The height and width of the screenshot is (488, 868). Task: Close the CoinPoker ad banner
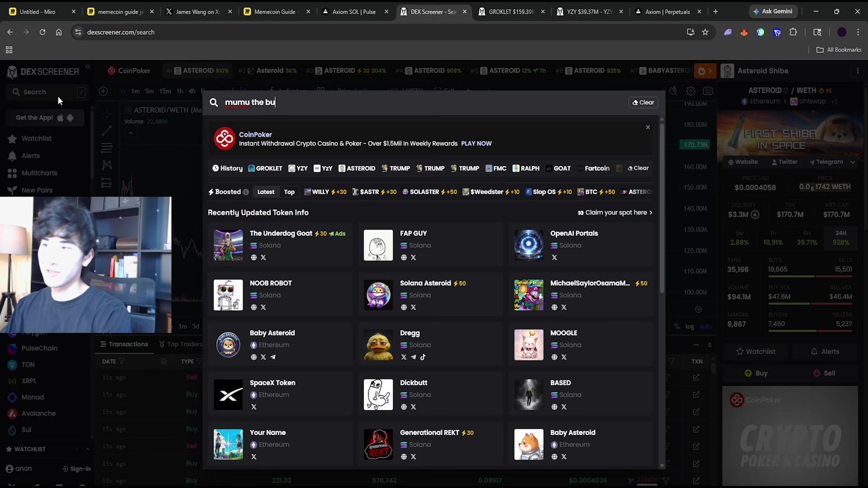point(648,127)
